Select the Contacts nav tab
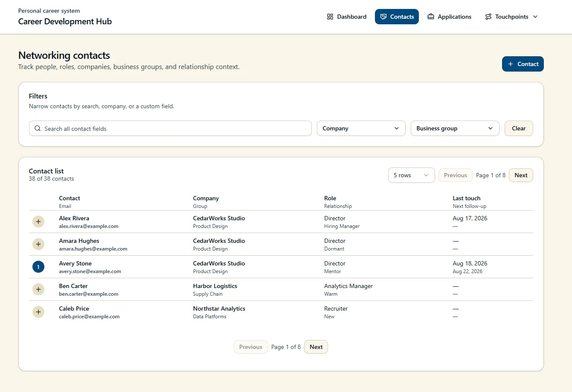The image size is (572, 392). pyautogui.click(x=397, y=17)
